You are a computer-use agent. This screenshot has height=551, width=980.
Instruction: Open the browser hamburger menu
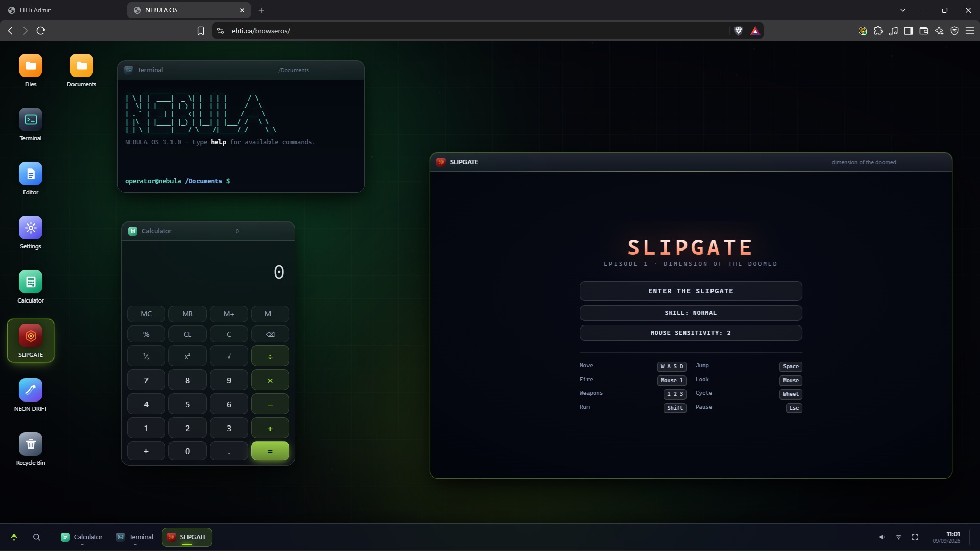coord(970,31)
